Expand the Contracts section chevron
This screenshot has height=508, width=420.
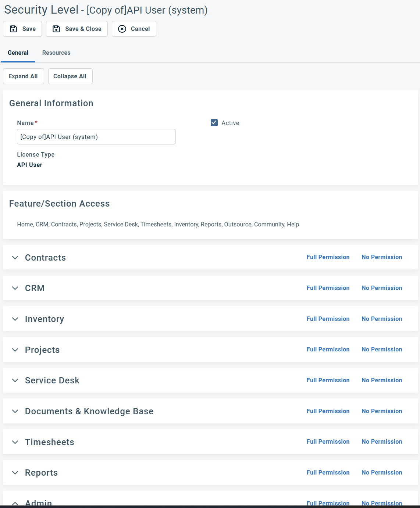pyautogui.click(x=15, y=258)
